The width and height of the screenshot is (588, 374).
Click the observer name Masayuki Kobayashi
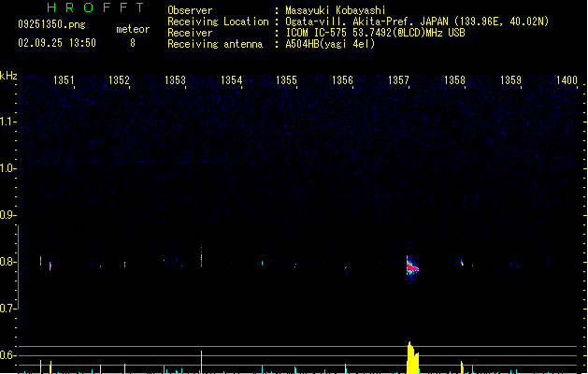click(336, 10)
